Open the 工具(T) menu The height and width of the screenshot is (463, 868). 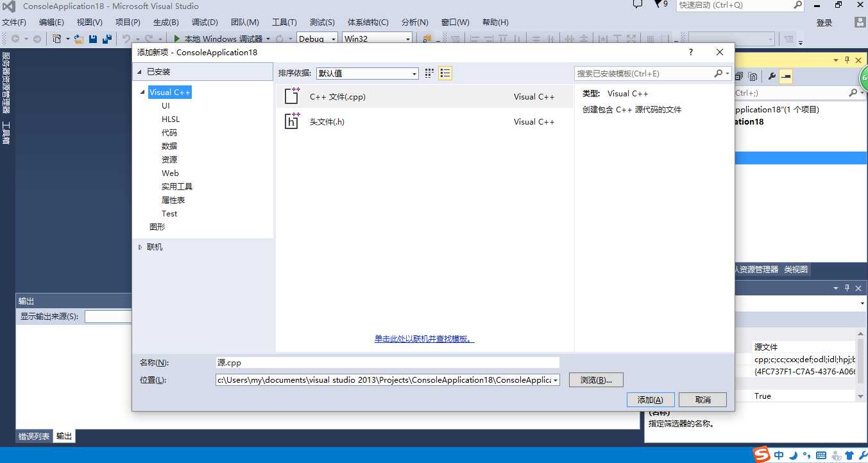284,22
